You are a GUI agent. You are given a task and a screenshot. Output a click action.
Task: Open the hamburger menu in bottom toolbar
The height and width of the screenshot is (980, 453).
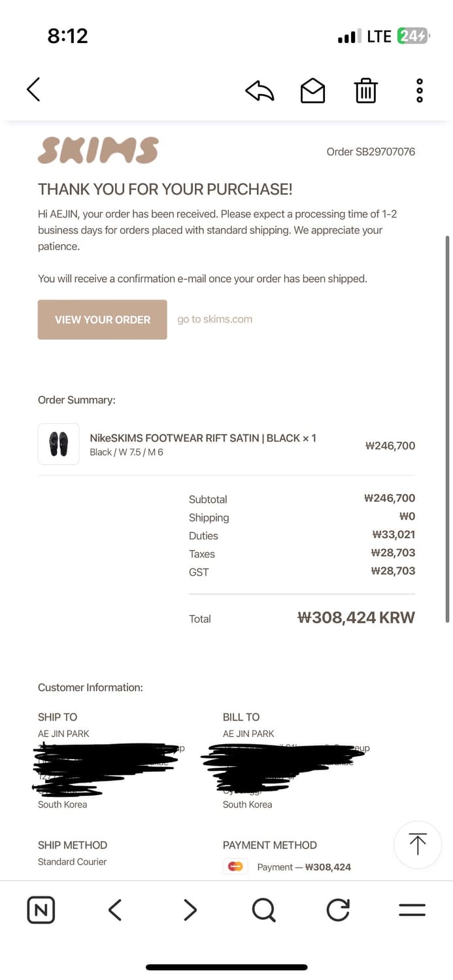411,909
